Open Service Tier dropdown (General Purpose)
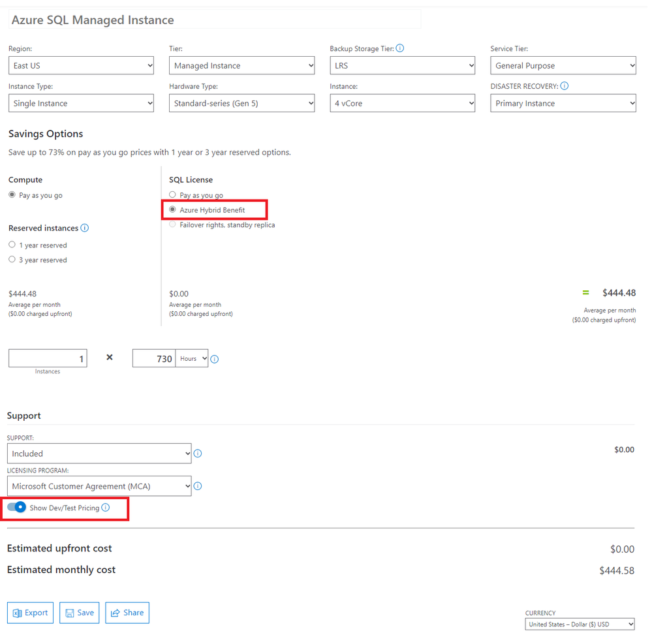652x644 pixels. [x=563, y=66]
